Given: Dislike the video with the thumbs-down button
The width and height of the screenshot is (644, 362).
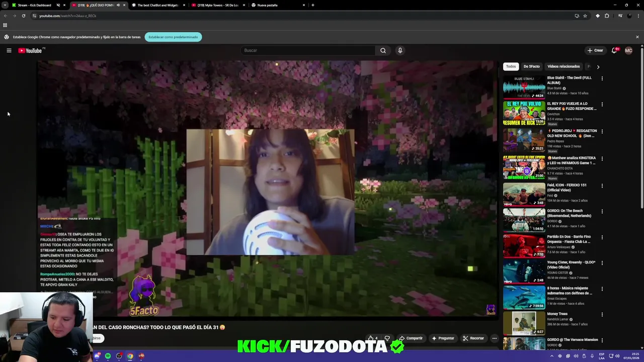Looking at the screenshot, I should click(387, 338).
